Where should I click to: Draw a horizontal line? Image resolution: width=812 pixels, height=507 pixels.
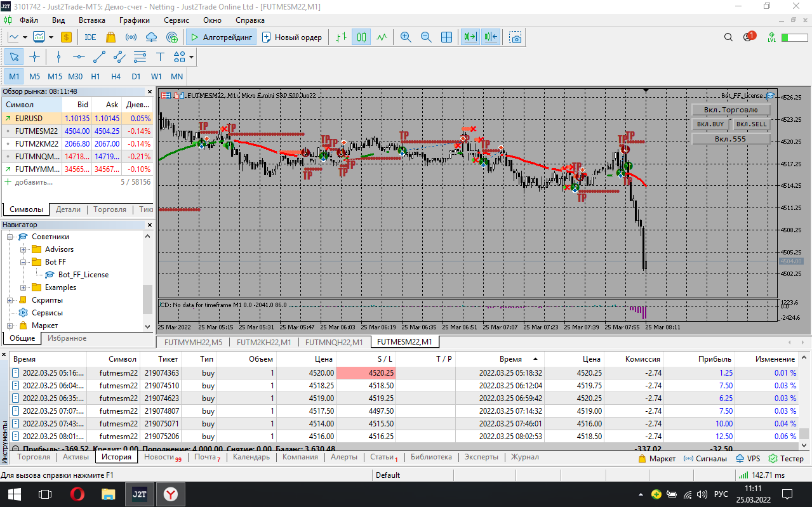coord(79,56)
